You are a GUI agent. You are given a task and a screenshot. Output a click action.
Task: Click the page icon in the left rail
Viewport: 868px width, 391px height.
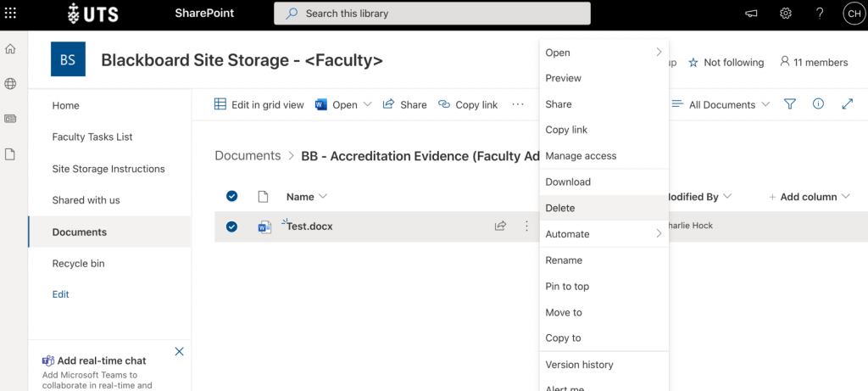click(10, 154)
